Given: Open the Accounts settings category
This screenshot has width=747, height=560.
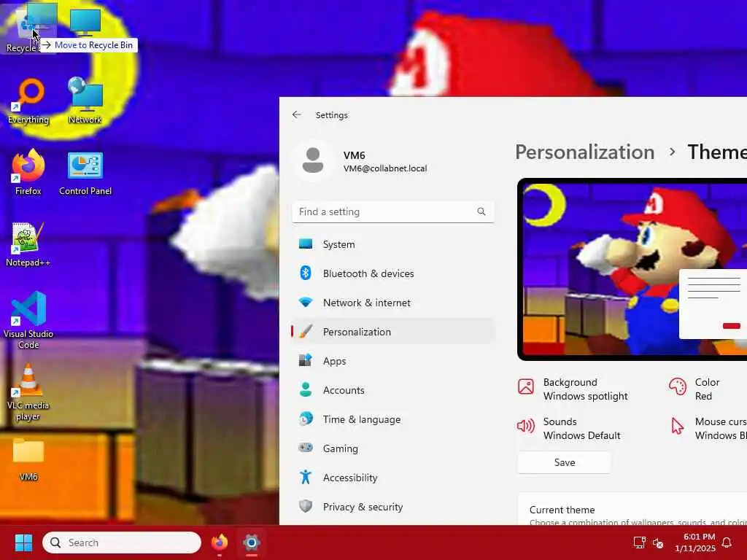Looking at the screenshot, I should coord(393,390).
